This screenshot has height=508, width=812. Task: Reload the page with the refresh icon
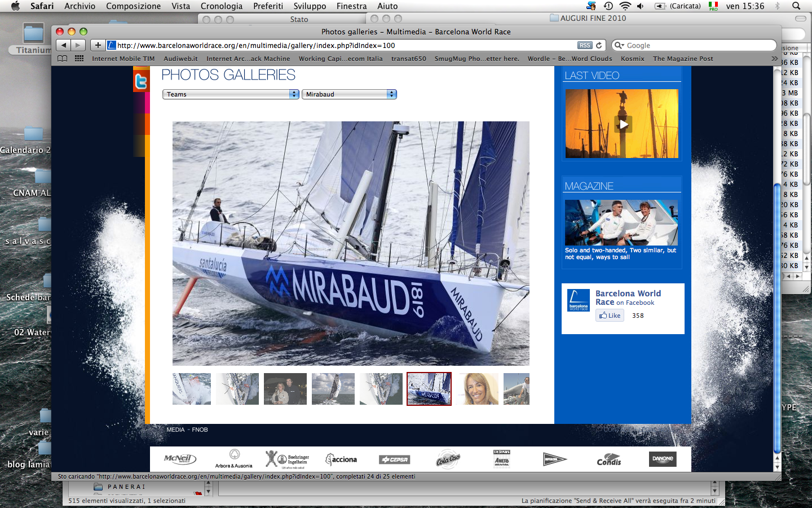(x=599, y=45)
